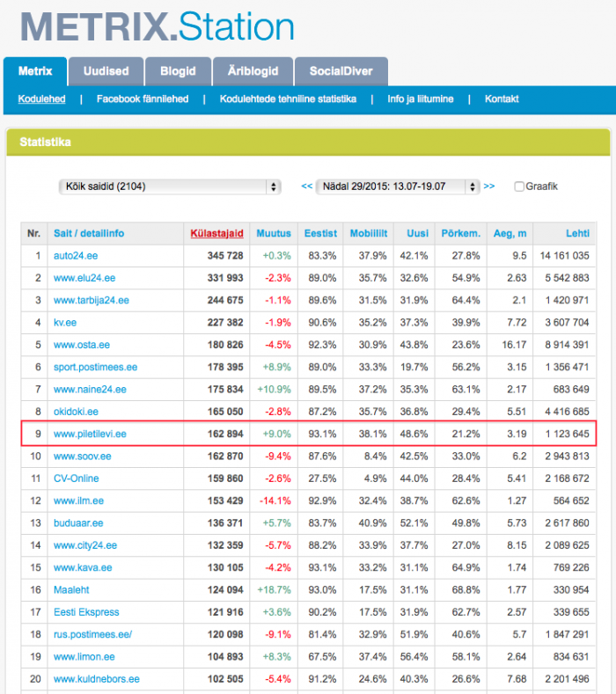Viewport: 616px width, 694px height.
Task: Sort by Põrkem. column header
Action: [460, 233]
